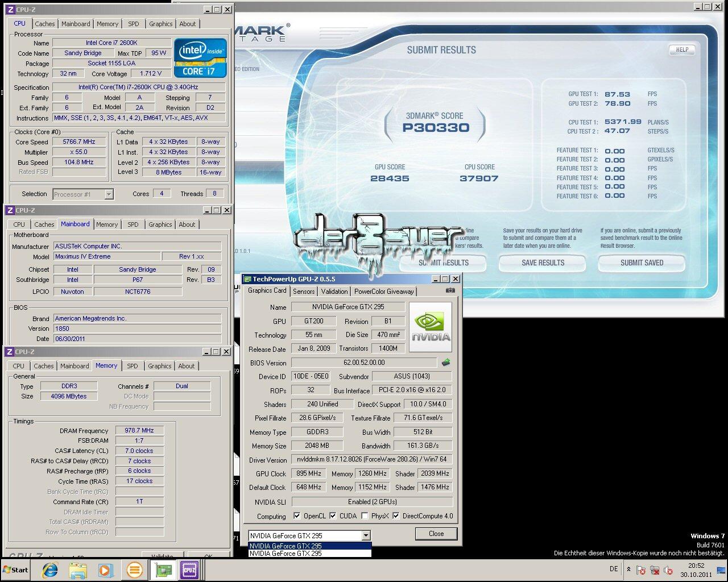
Task: Click the Z icon of the Memory CPU-Z window
Action: [x=9, y=352]
